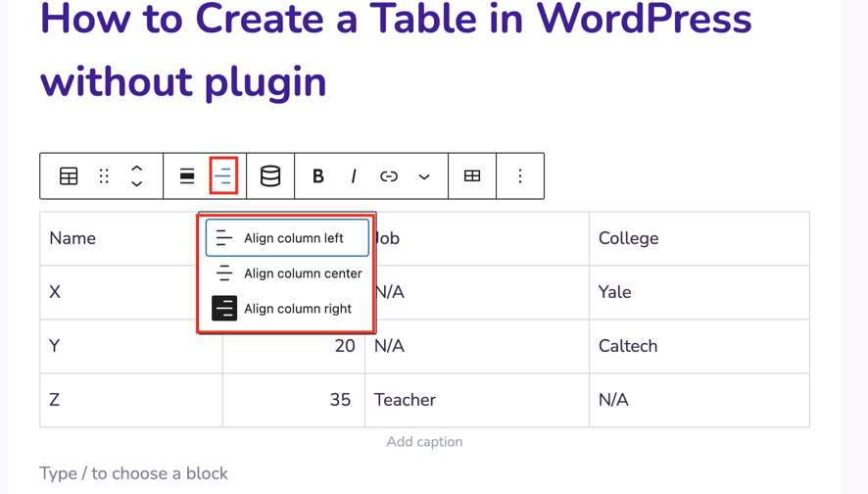Image resolution: width=868 pixels, height=494 pixels.
Task: Click the Teacher cell
Action: coord(477,399)
